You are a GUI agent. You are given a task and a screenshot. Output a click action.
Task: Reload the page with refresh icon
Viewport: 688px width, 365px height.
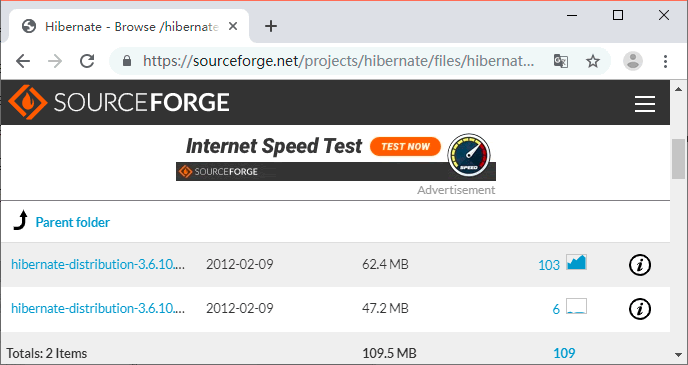coord(87,61)
